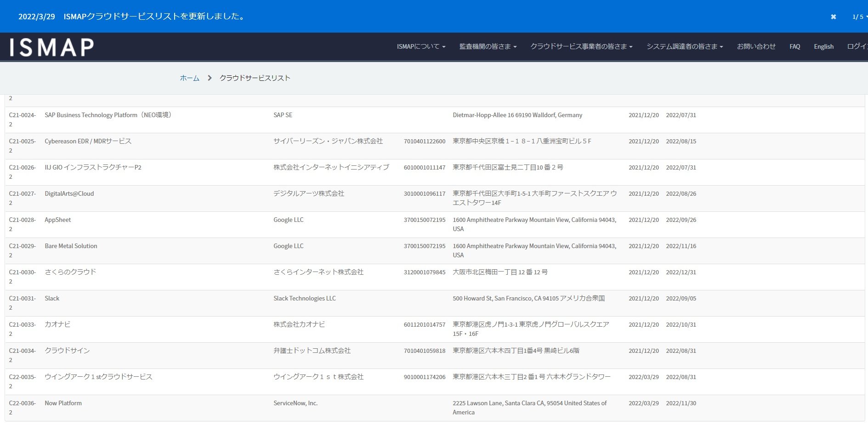Select the カオナビ service name
This screenshot has height=425, width=868.
(x=57, y=324)
